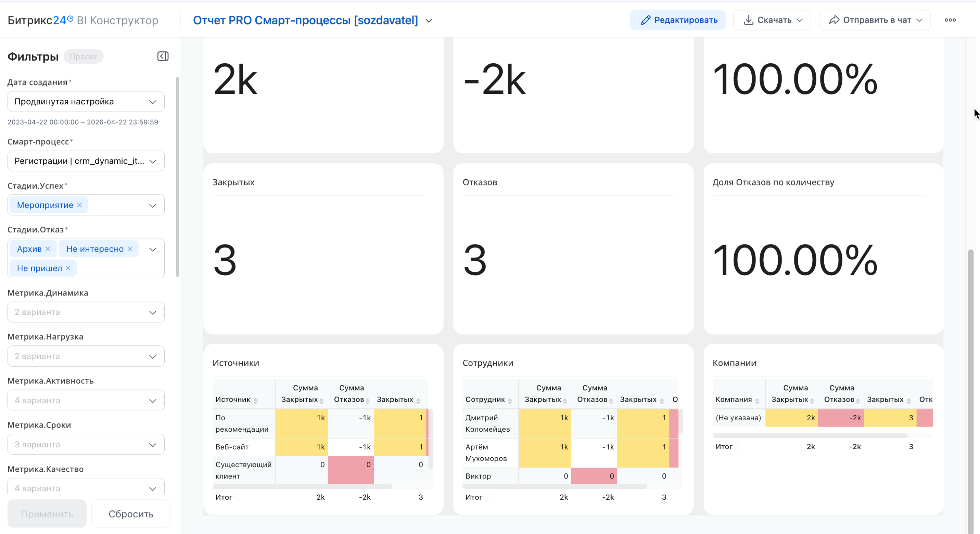Expand the report title dropdown arrow
This screenshot has height=534, width=980.
click(429, 21)
